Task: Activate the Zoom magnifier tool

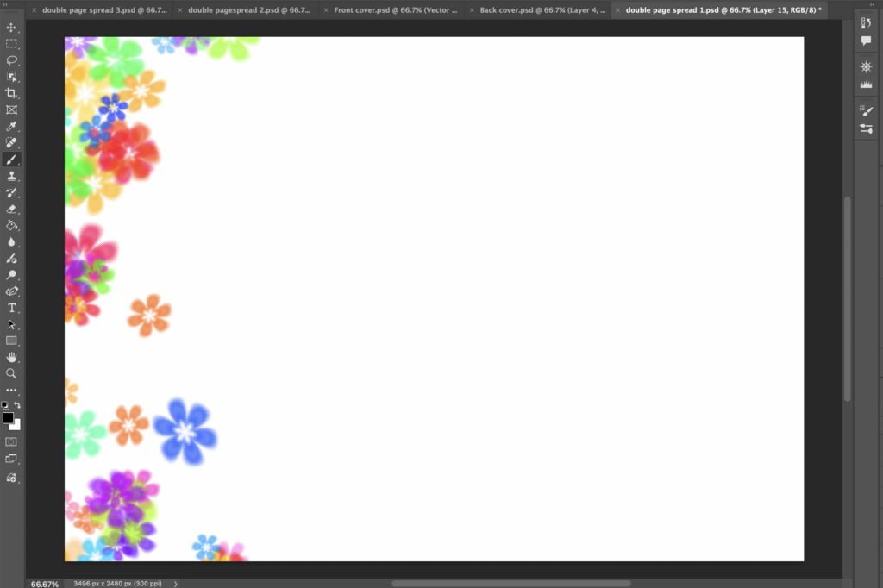Action: click(12, 373)
